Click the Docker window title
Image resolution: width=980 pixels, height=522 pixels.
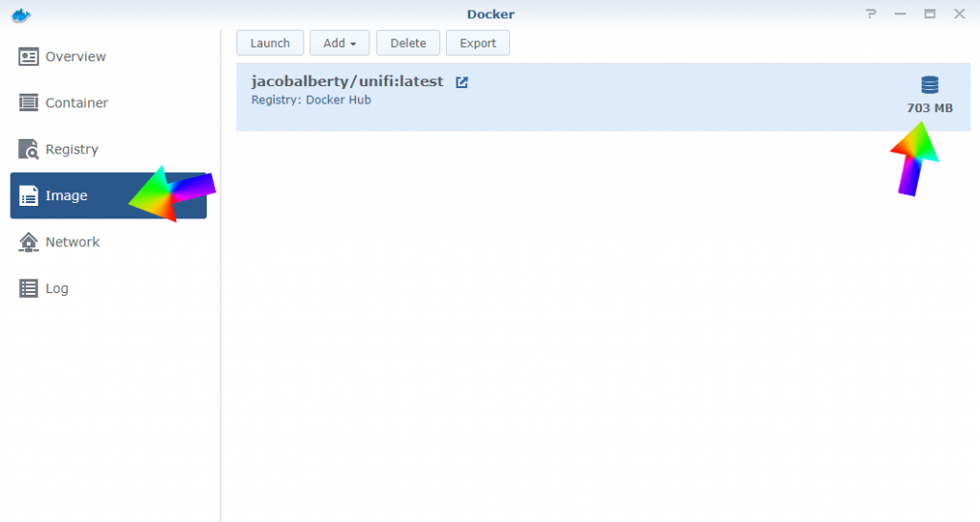[491, 14]
